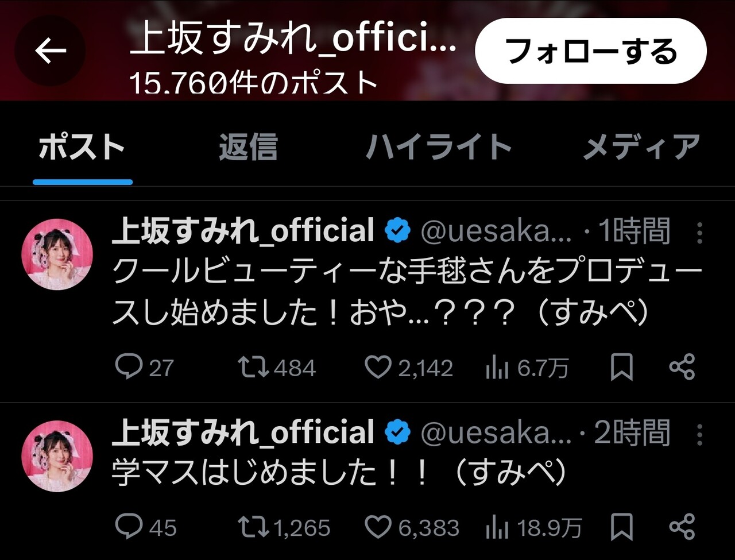Tap the back arrow icon
This screenshot has height=560, width=735.
pyautogui.click(x=51, y=52)
